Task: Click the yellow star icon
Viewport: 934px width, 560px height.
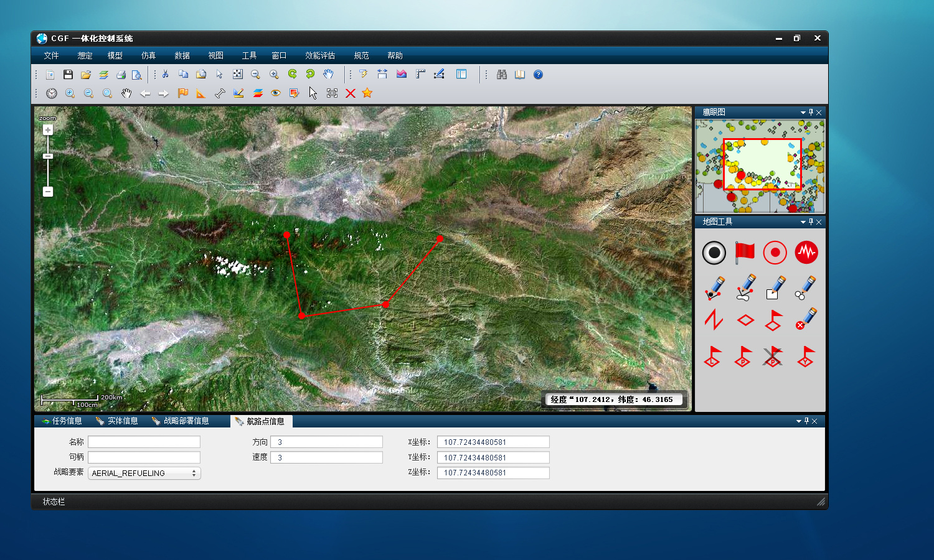Action: (x=367, y=93)
